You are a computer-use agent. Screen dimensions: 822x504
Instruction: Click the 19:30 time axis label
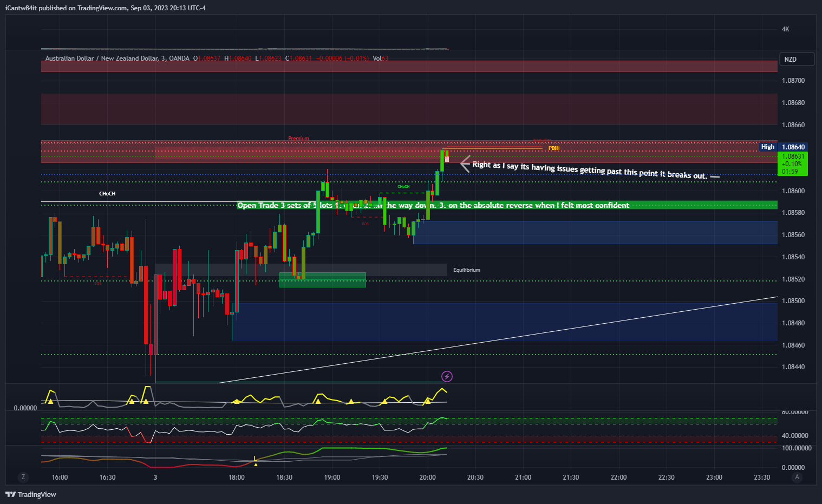click(x=380, y=477)
